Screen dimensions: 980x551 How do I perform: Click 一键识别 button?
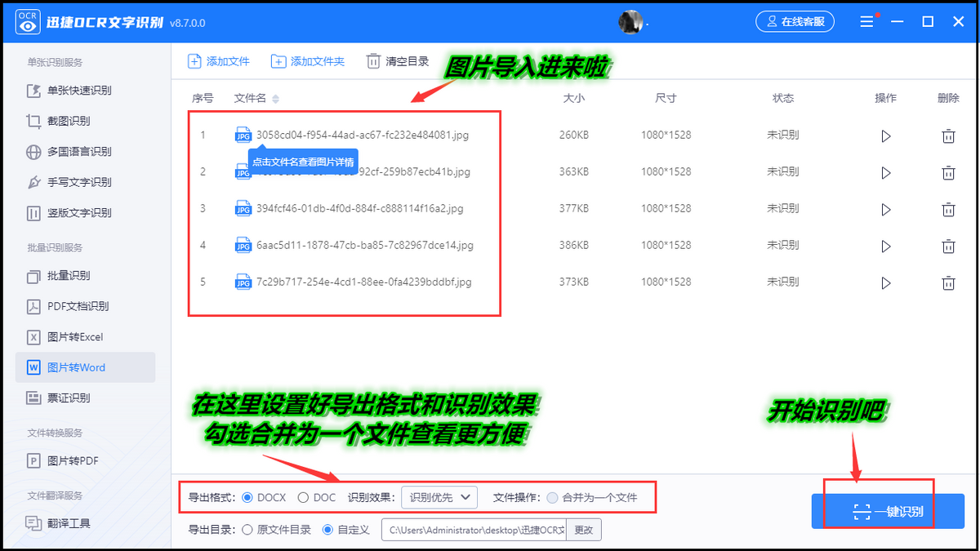pos(888,512)
